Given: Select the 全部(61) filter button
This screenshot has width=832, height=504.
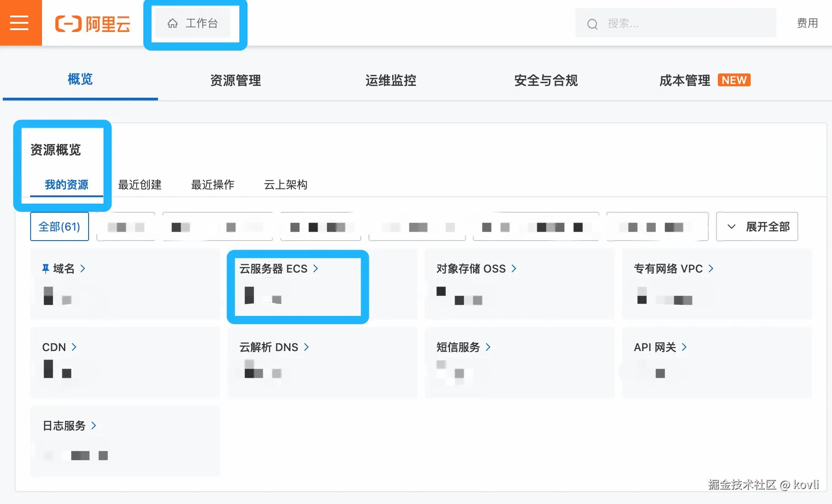Looking at the screenshot, I should (59, 226).
